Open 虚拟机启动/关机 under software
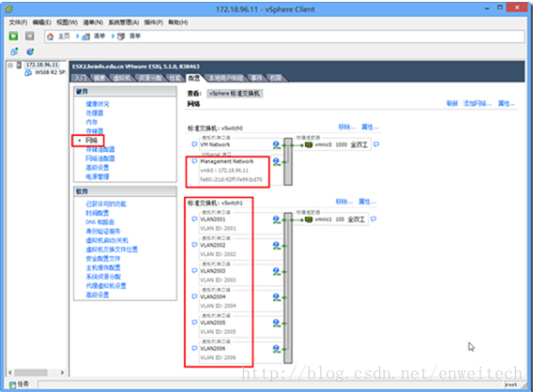The width and height of the screenshot is (533, 392). tap(107, 240)
